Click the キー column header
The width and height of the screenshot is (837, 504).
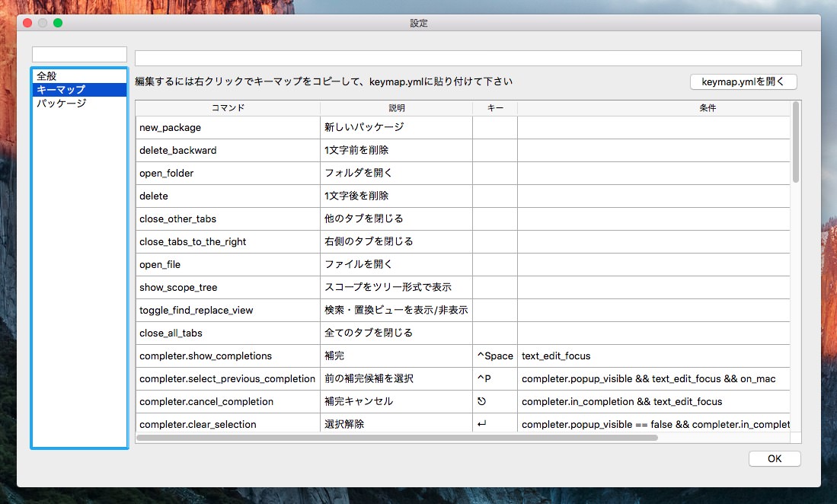(494, 108)
